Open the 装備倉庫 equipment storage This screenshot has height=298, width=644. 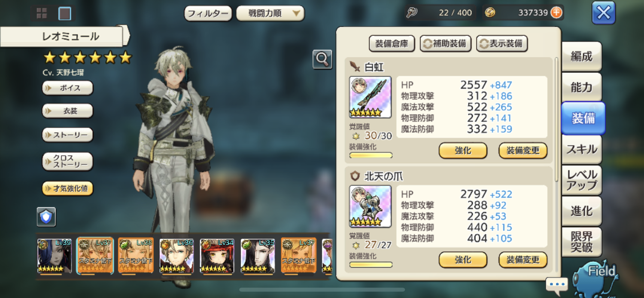[392, 43]
